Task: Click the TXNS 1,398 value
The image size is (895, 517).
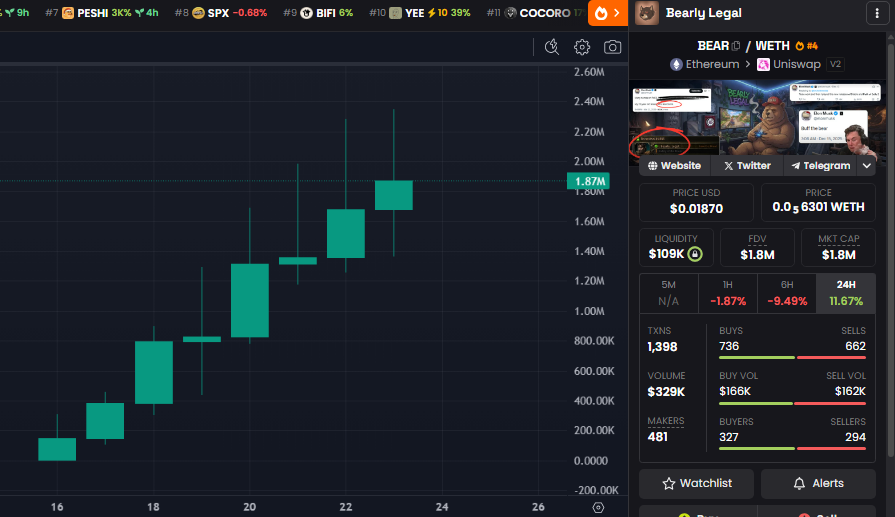Action: 662,347
